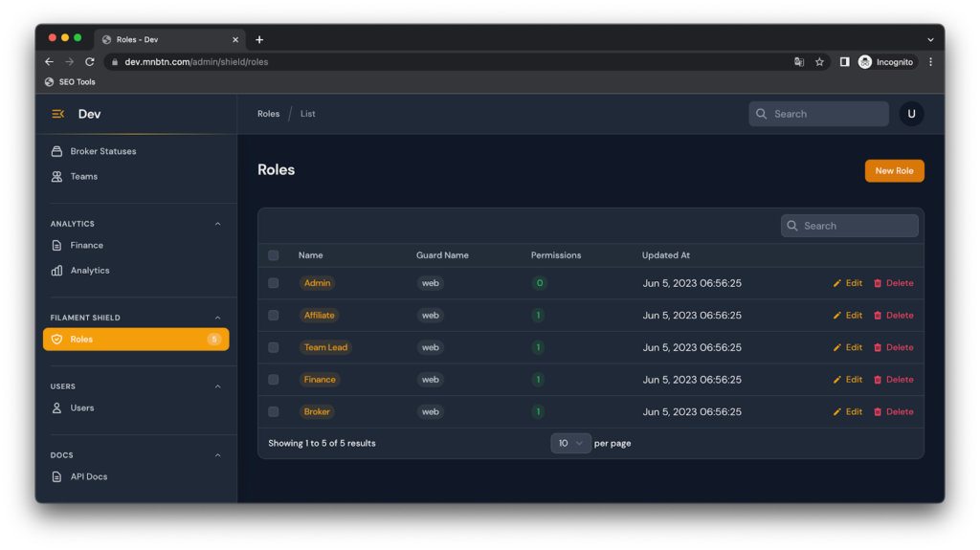Open Teams via its people icon
This screenshot has height=550, width=980.
tap(57, 176)
